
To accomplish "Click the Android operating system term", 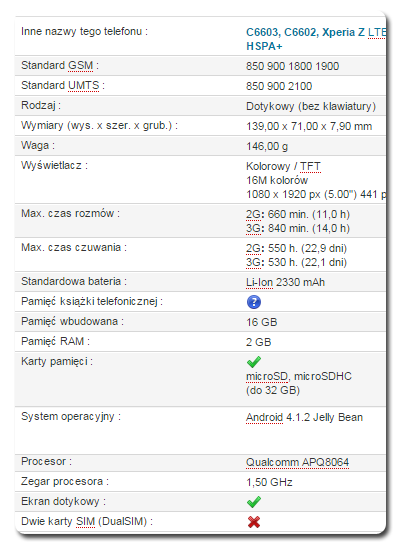I will [264, 417].
